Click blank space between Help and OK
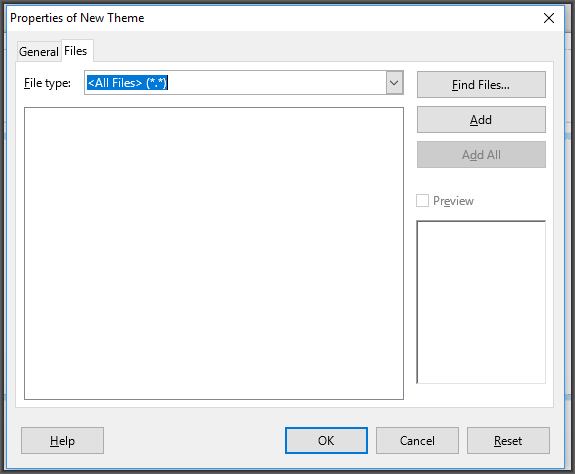Viewport: 575px width, 474px height. point(194,440)
